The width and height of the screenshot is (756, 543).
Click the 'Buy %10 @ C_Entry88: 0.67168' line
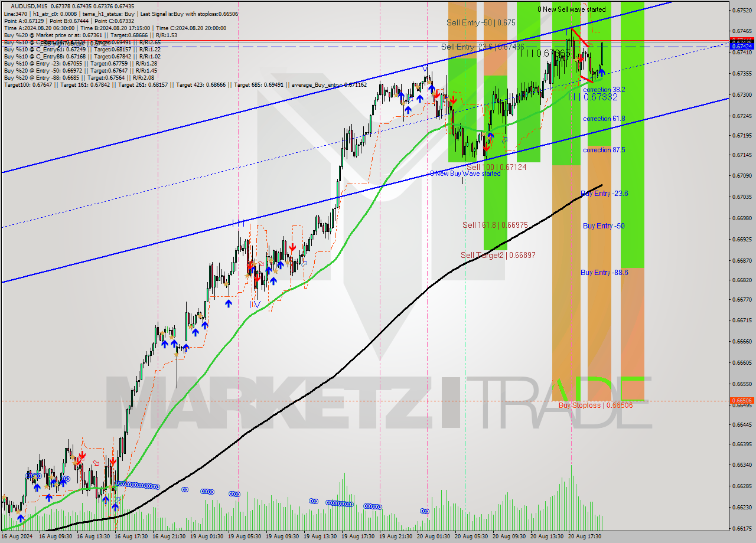[x=82, y=56]
